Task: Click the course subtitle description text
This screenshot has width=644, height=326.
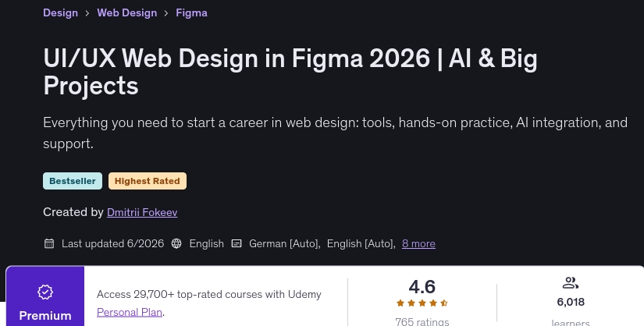Action: [335, 133]
